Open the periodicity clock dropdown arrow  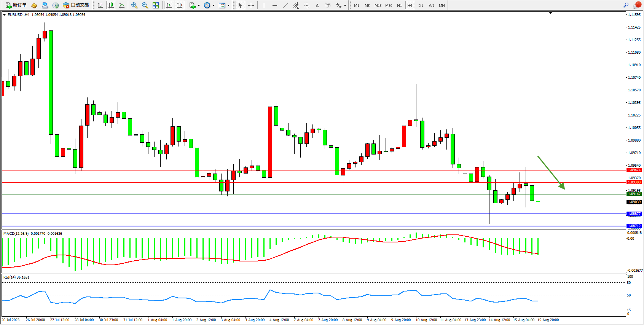coord(214,5)
